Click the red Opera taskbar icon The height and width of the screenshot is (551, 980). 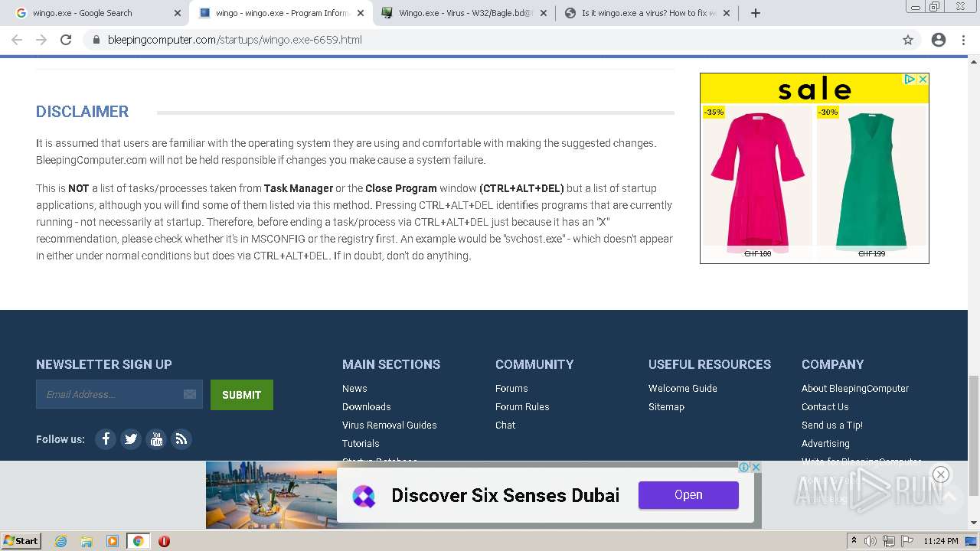164,541
